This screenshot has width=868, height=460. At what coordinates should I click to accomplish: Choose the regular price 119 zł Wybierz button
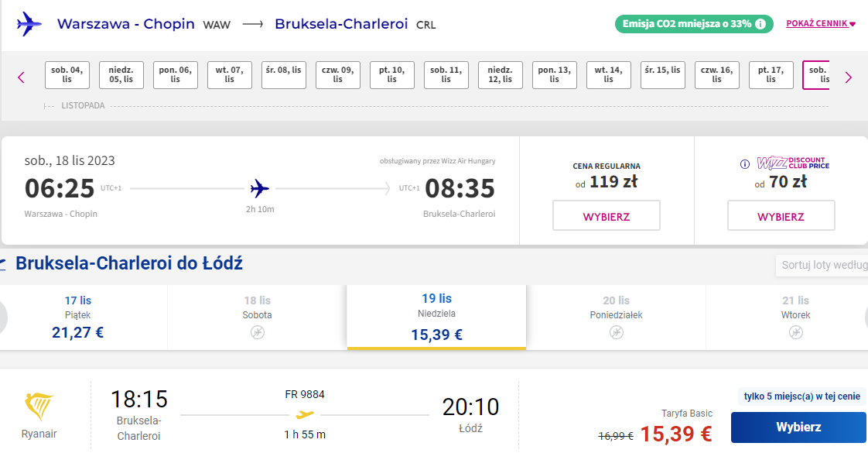coord(607,215)
